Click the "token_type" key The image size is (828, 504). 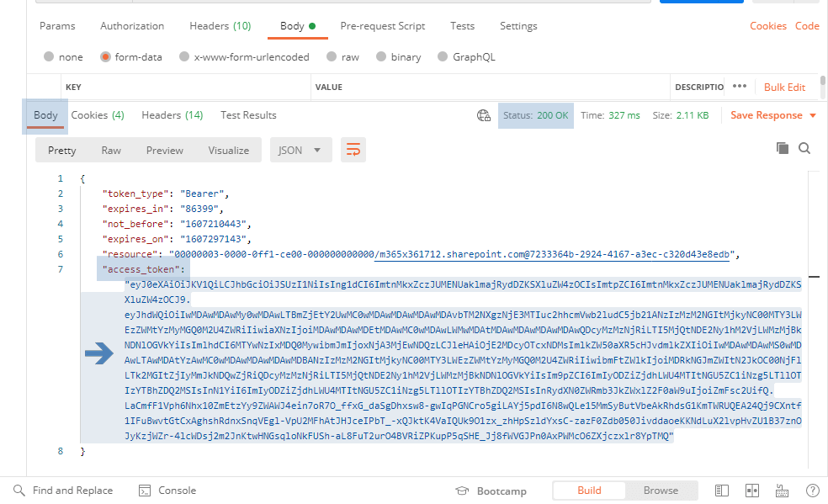pyautogui.click(x=135, y=194)
